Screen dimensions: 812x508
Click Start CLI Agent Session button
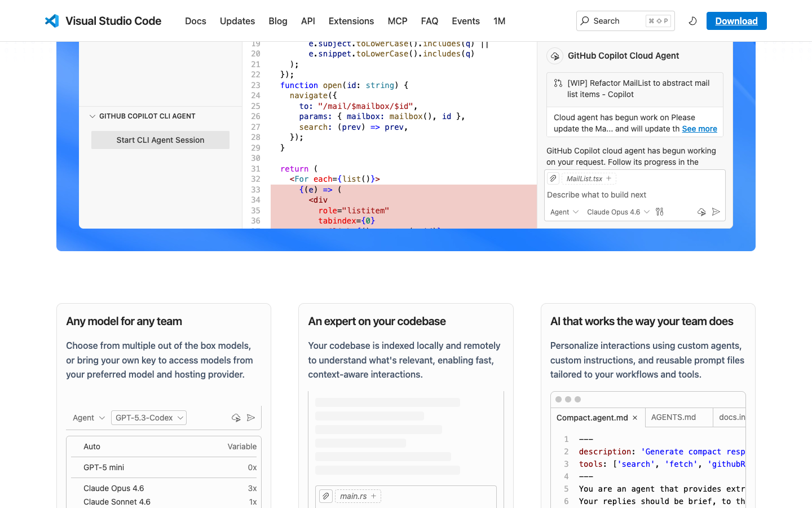(160, 140)
